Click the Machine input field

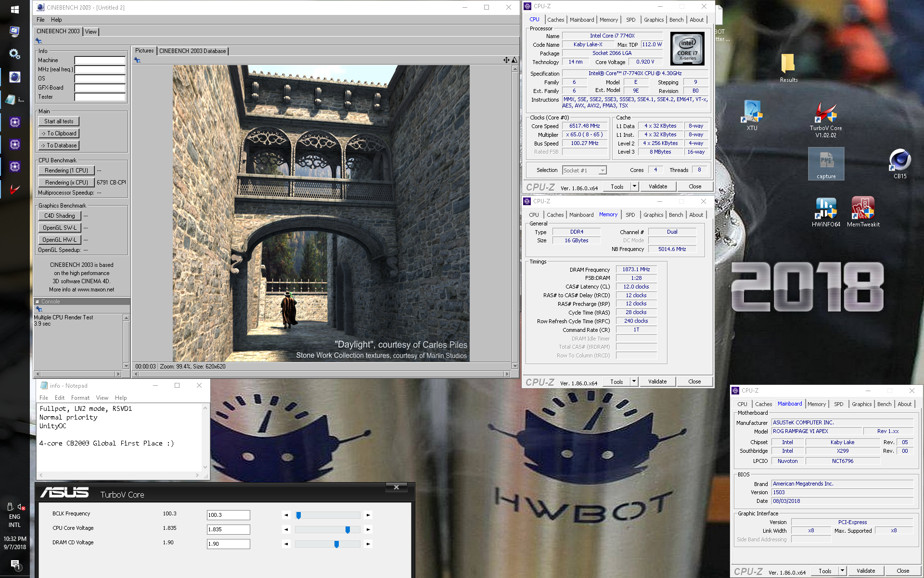point(100,61)
